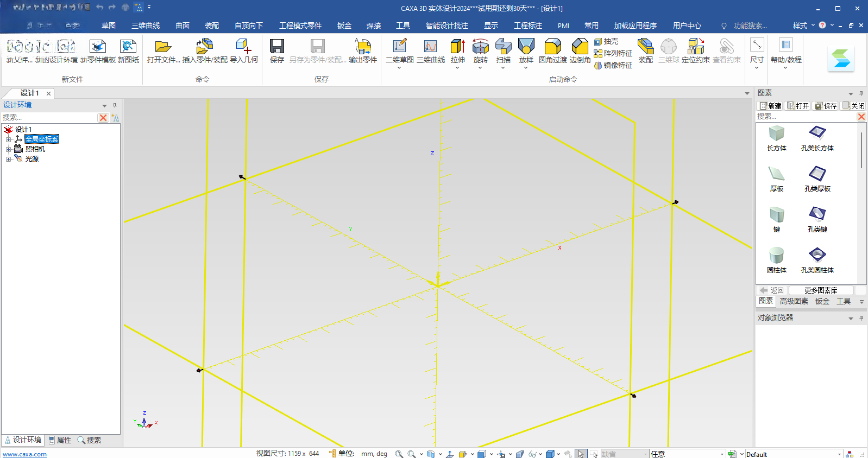The image size is (868, 458).
Task: Open the www.caxa.com link
Action: (25, 454)
